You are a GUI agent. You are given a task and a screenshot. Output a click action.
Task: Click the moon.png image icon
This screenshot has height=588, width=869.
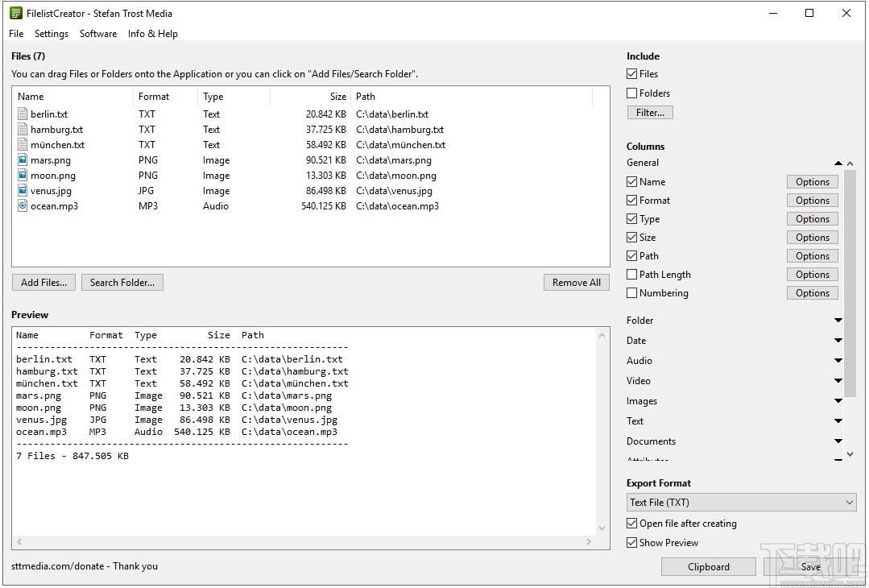pos(23,175)
